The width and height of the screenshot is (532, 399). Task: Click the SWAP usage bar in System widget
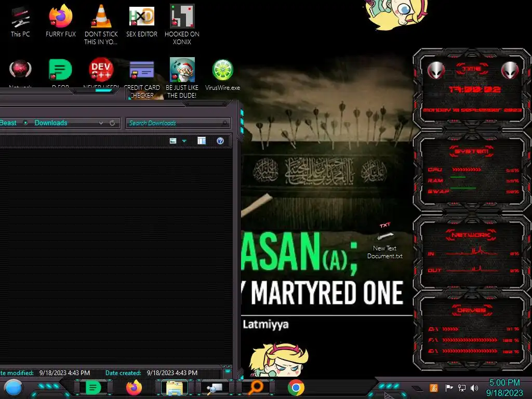pyautogui.click(x=463, y=188)
